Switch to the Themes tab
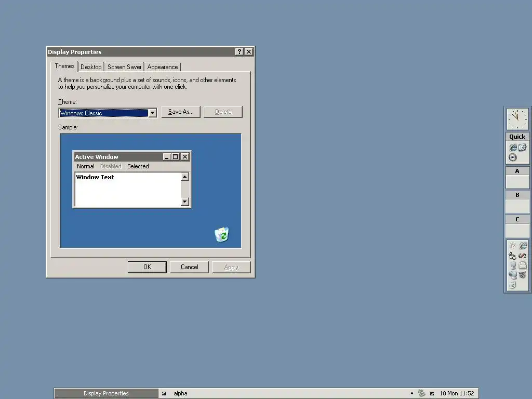 pos(64,66)
